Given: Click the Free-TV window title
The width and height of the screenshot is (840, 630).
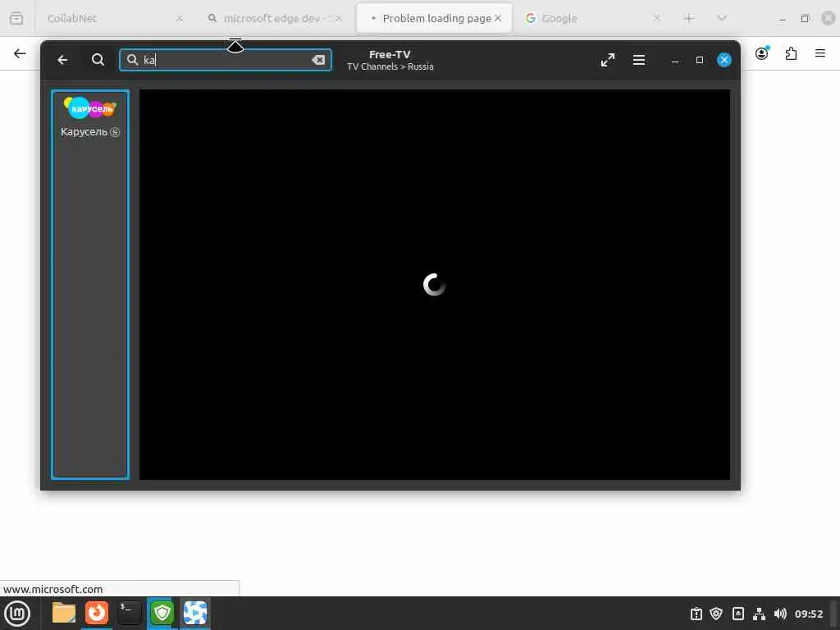Looking at the screenshot, I should coord(390,55).
